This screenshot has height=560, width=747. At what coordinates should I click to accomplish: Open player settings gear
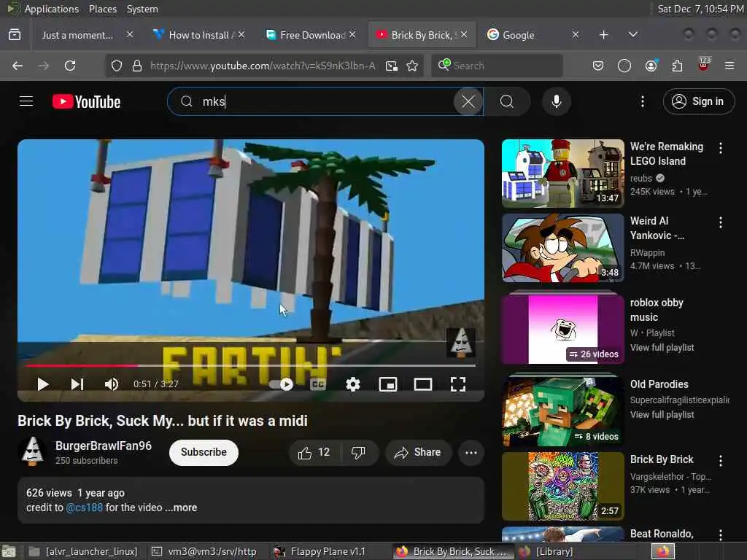tap(353, 384)
